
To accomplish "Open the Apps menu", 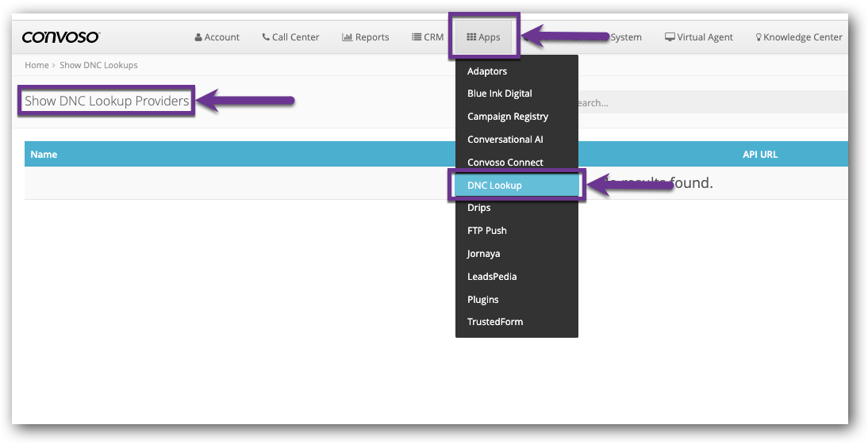I will pyautogui.click(x=483, y=37).
